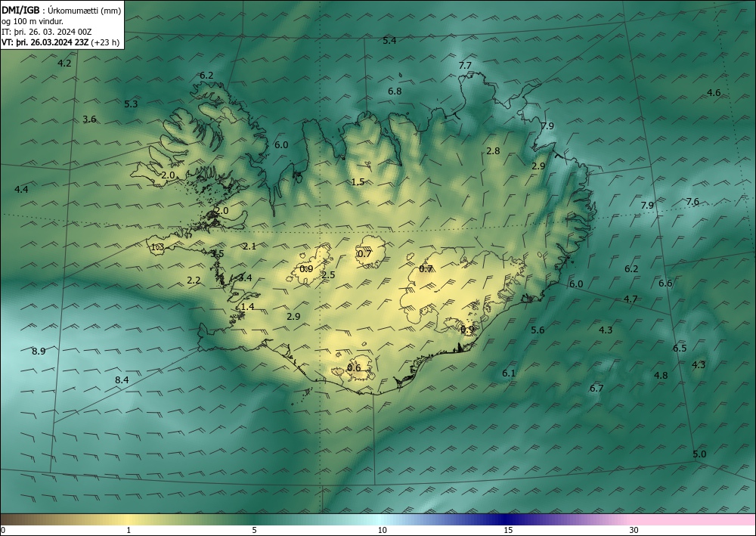Click the map value 8.4
Viewport: 756px width, 536px height.
click(x=122, y=380)
